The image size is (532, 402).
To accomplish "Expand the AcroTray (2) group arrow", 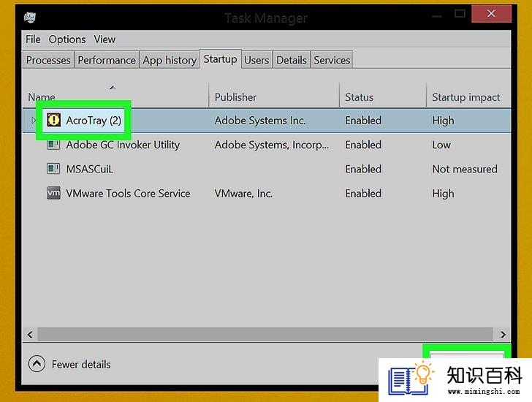I will 34,120.
